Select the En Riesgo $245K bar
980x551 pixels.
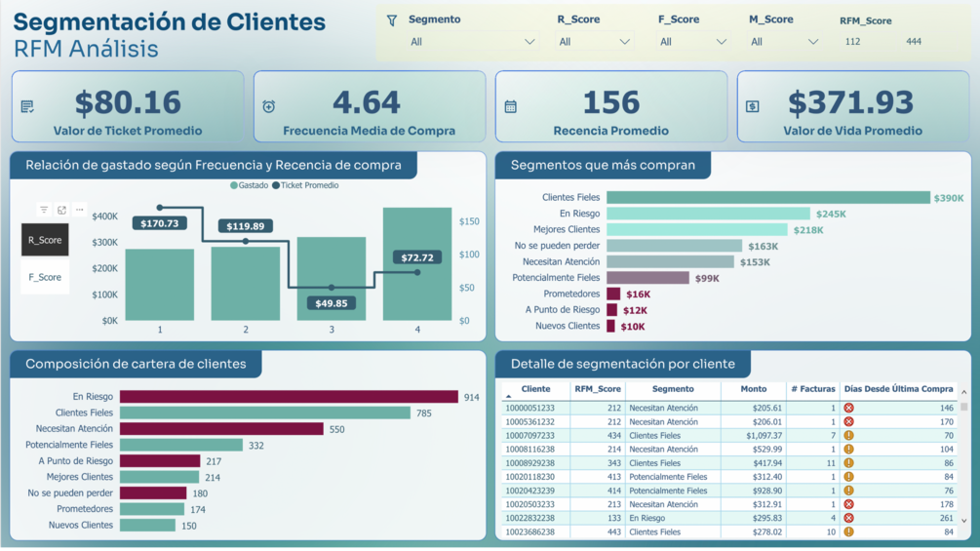click(708, 214)
